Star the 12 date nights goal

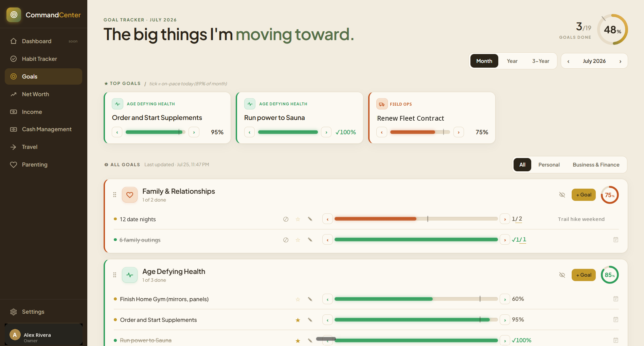click(298, 219)
